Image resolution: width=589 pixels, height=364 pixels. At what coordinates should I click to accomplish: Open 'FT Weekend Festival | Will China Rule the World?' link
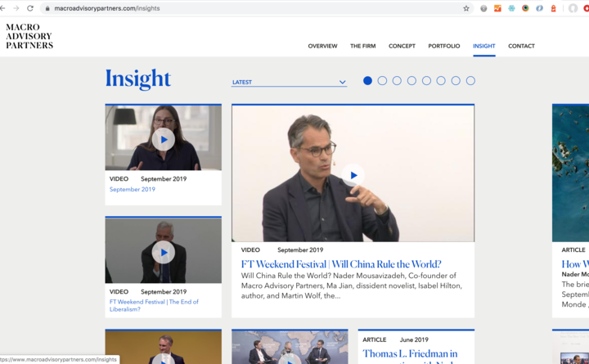(x=341, y=264)
